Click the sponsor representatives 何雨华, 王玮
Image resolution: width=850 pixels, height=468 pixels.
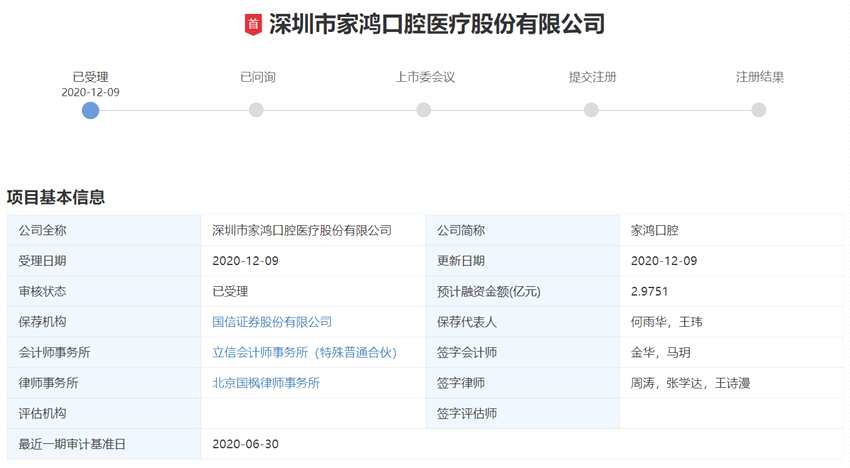pos(667,322)
